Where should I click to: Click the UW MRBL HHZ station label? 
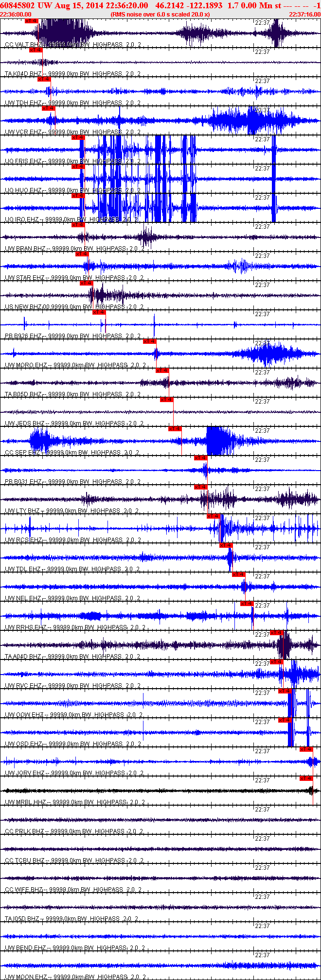pos(25,802)
